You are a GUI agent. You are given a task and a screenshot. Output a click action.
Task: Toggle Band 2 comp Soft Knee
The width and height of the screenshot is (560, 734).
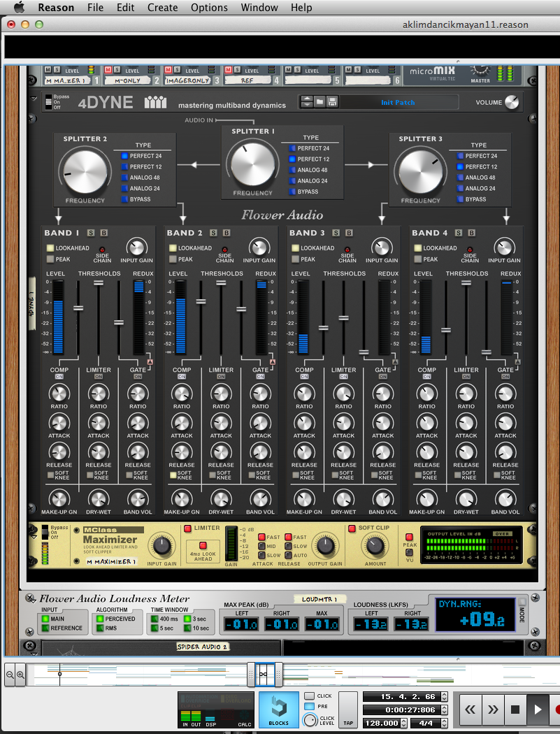(173, 475)
